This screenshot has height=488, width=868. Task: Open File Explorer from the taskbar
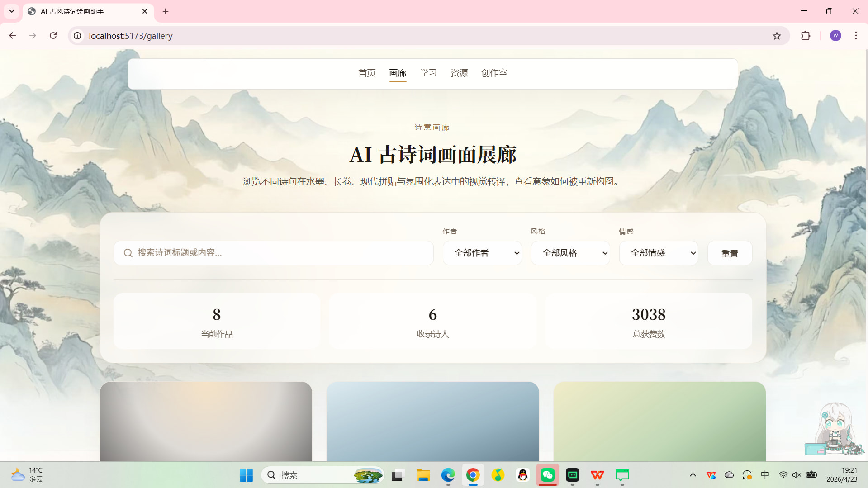point(423,475)
